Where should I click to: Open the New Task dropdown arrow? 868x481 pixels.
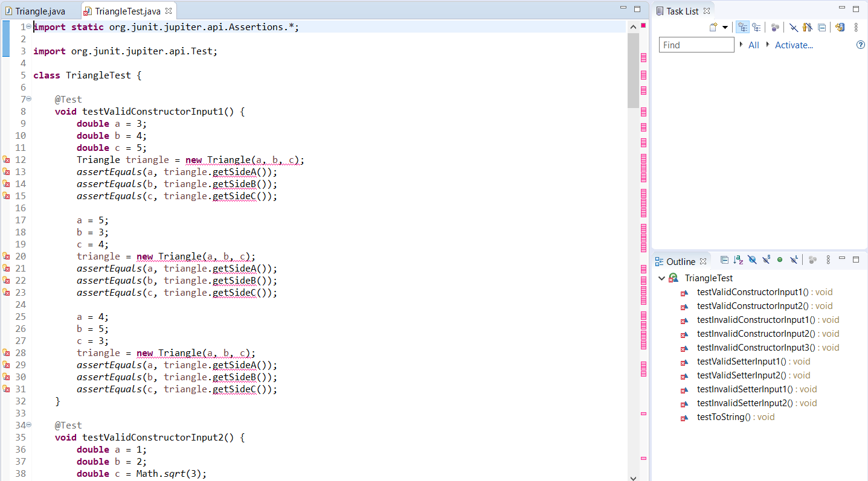coord(725,27)
